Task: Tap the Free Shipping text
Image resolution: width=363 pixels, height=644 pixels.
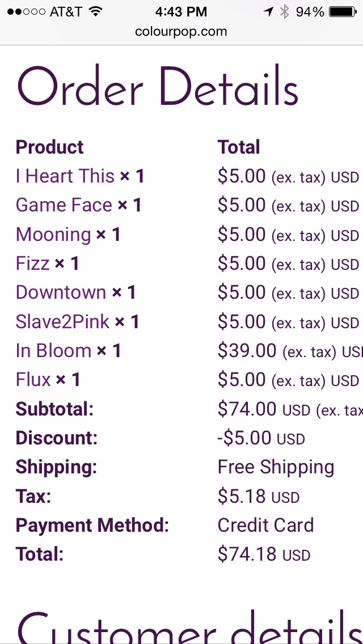Action: tap(276, 467)
